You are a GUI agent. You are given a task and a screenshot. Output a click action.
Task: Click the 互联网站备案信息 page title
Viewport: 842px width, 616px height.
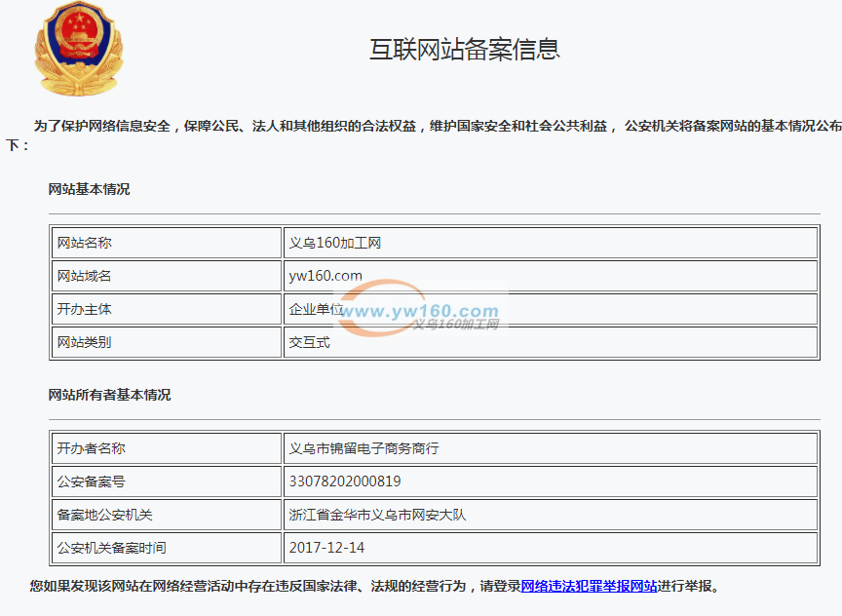pos(464,50)
